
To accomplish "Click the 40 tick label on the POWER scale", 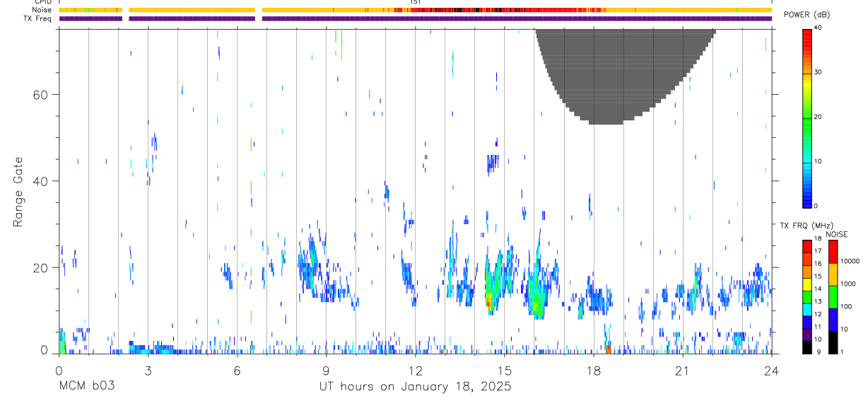I will pos(818,28).
